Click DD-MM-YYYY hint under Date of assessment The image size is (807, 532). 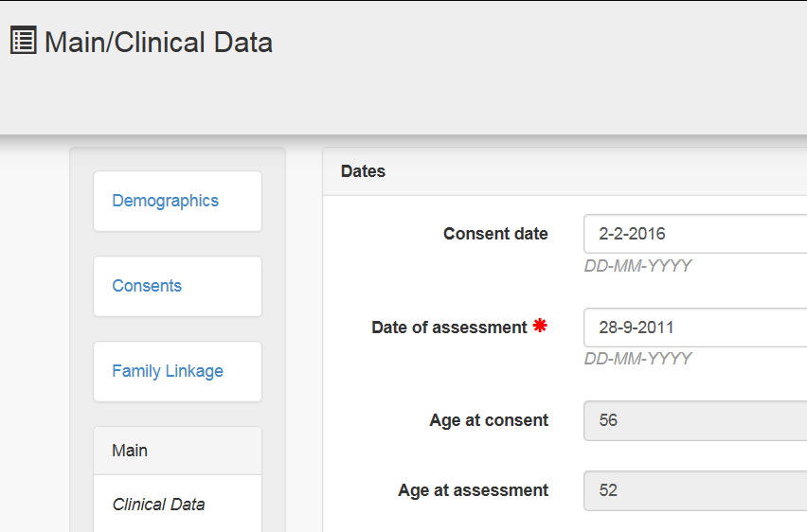[637, 359]
